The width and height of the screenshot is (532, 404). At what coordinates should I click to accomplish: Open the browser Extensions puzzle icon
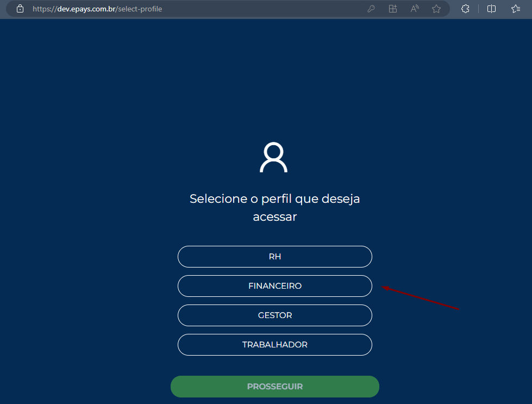pyautogui.click(x=465, y=9)
